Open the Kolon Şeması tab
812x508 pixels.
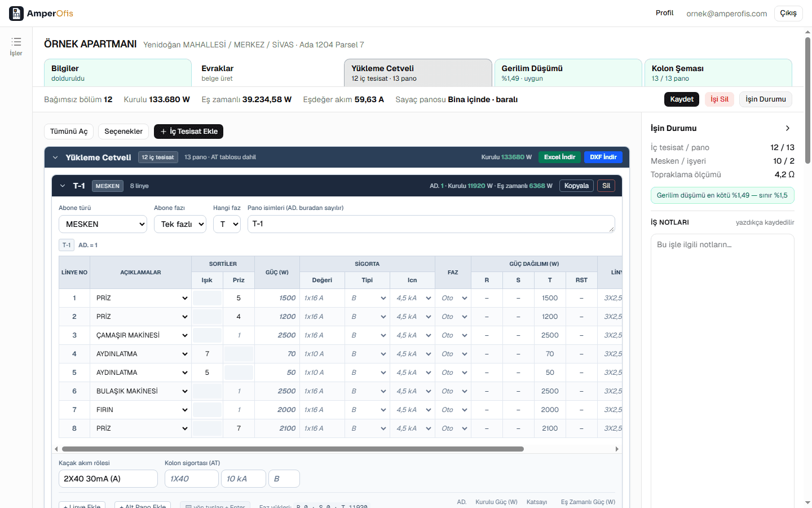[718, 73]
